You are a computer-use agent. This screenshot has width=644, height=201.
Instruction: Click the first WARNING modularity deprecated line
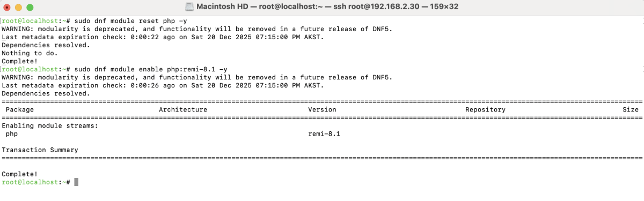pyautogui.click(x=197, y=29)
